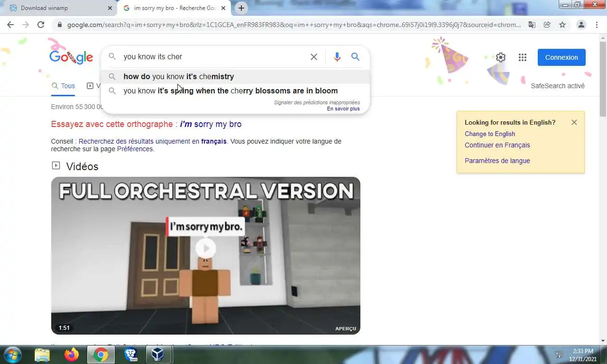The image size is (607, 364).
Task: Click the translate page icon
Action: pyautogui.click(x=532, y=25)
